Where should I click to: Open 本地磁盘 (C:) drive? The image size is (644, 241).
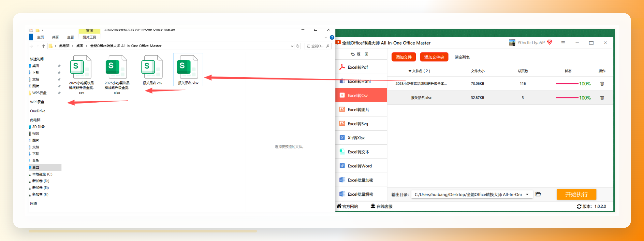click(42, 174)
